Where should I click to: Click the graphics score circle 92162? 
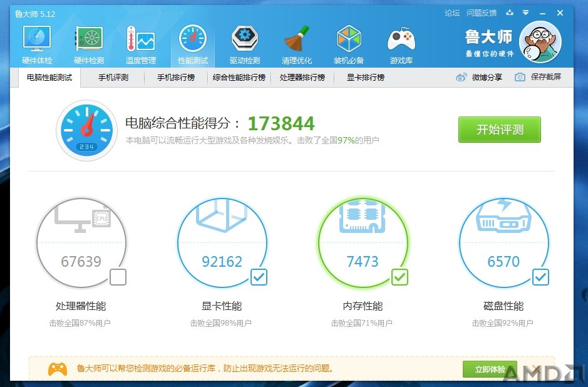[222, 242]
